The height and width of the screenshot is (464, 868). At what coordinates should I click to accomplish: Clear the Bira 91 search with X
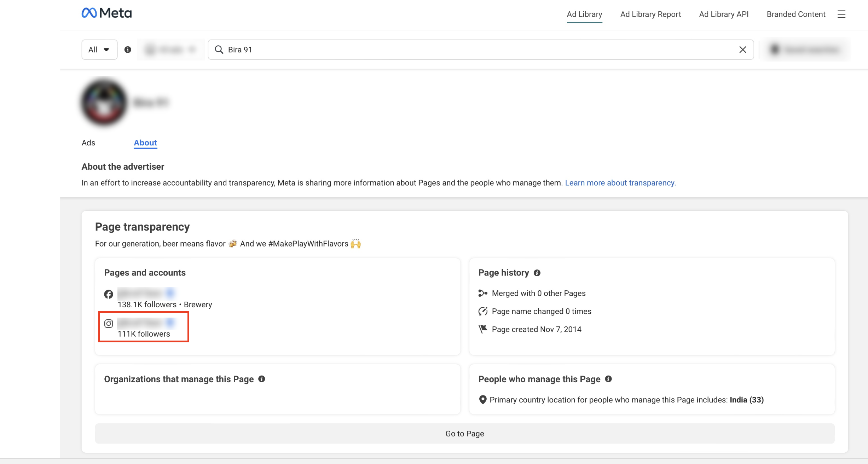tap(743, 50)
